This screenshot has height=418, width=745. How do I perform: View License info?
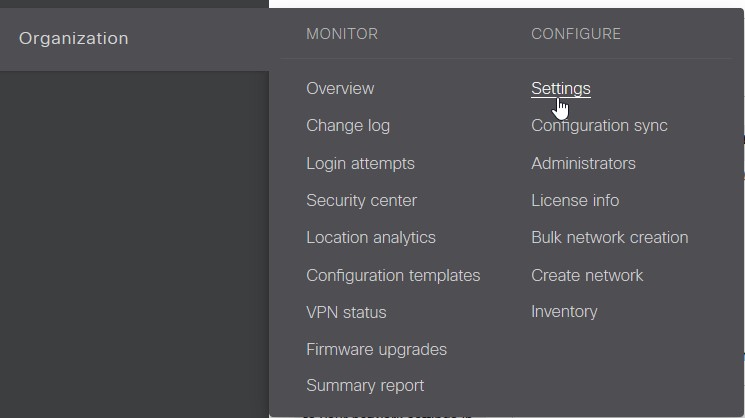[x=575, y=200]
